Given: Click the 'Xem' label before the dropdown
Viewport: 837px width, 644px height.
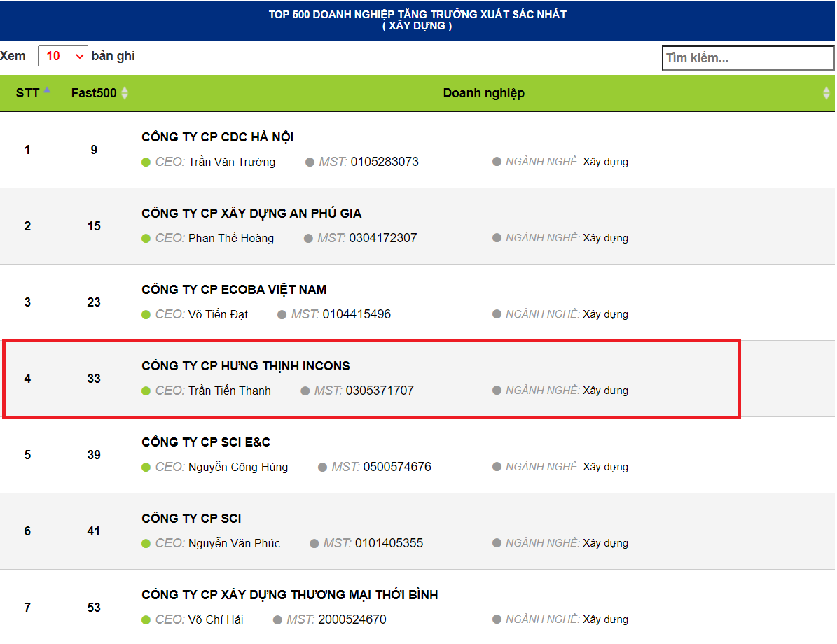Looking at the screenshot, I should (13, 56).
